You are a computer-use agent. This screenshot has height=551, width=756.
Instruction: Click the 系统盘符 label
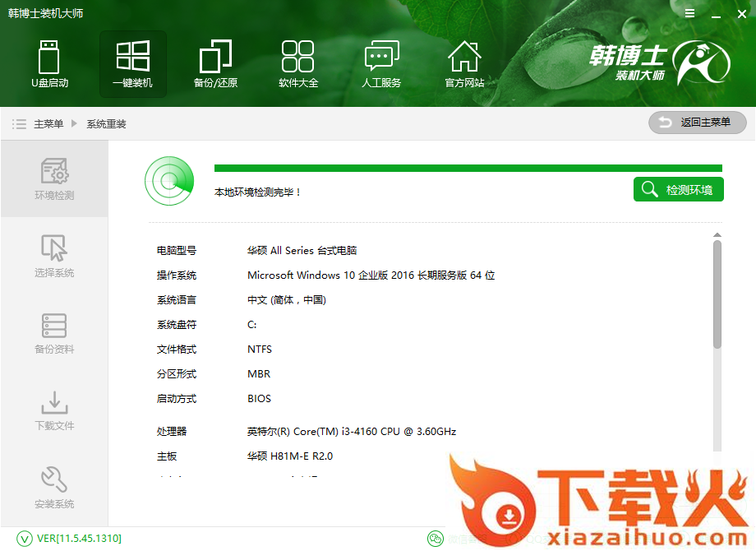point(177,324)
